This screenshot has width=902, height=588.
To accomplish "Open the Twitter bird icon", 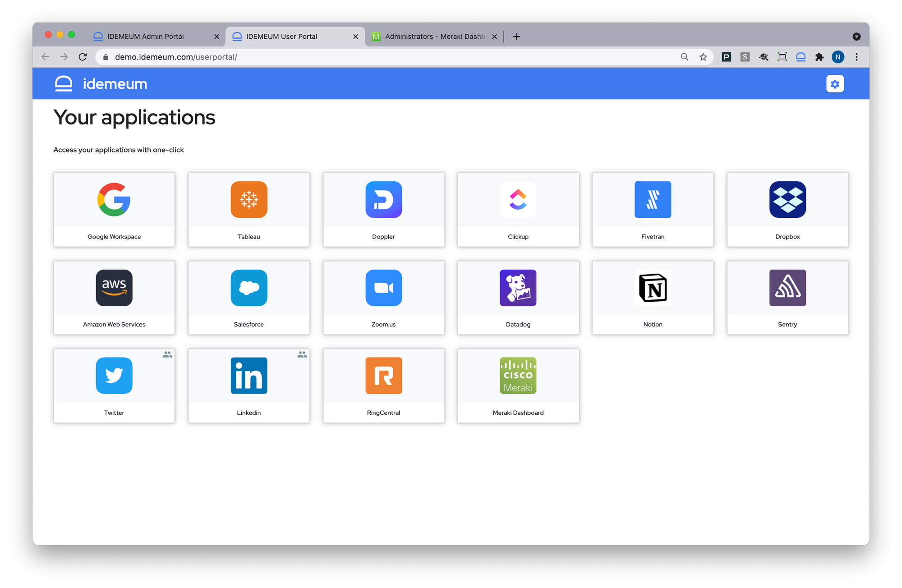I will pyautogui.click(x=114, y=376).
